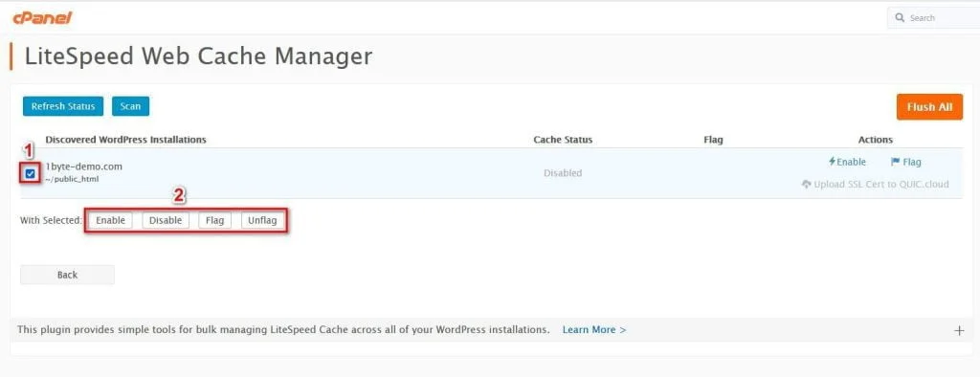Click the Flag link in the Actions column
The height and width of the screenshot is (377, 980).
[x=905, y=162]
